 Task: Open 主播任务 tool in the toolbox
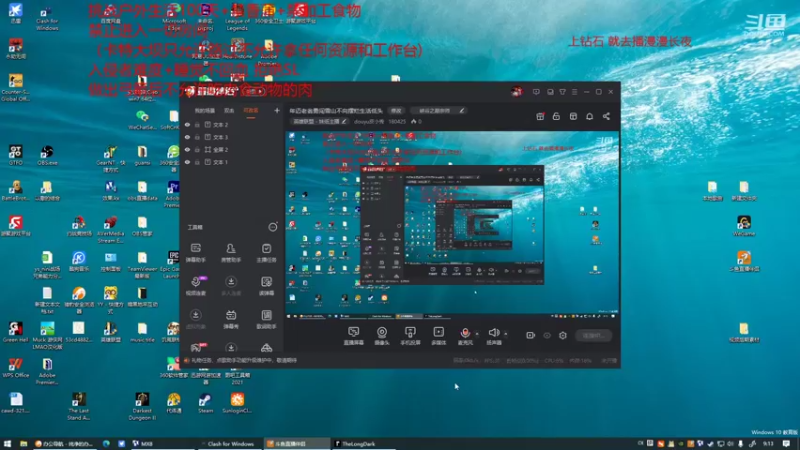266,253
